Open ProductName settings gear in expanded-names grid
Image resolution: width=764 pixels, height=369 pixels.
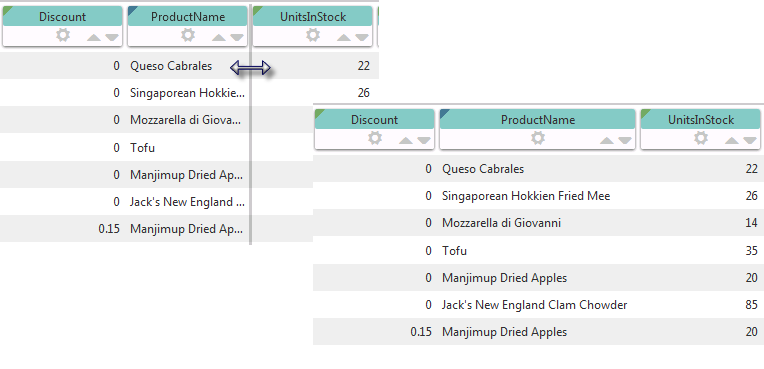pyautogui.click(x=537, y=138)
